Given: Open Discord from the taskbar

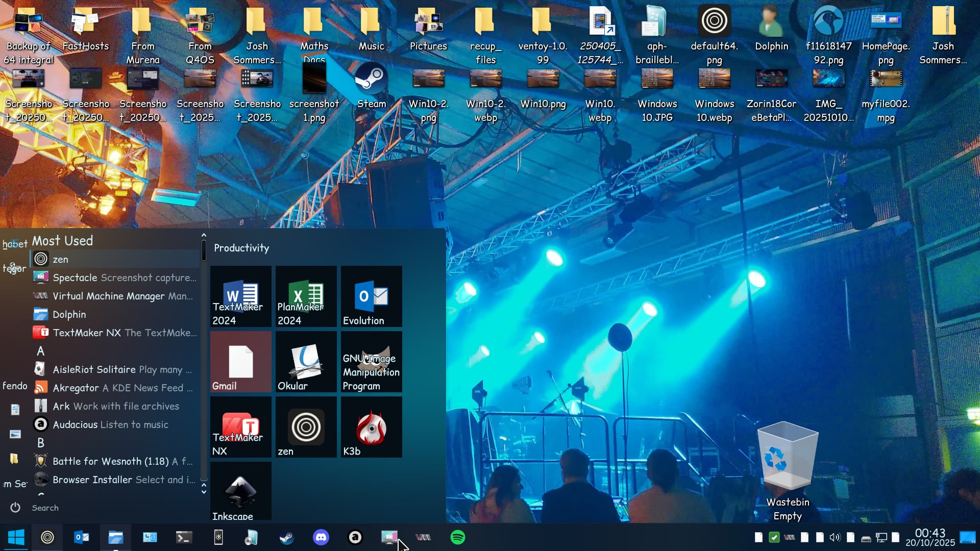Looking at the screenshot, I should click(321, 537).
